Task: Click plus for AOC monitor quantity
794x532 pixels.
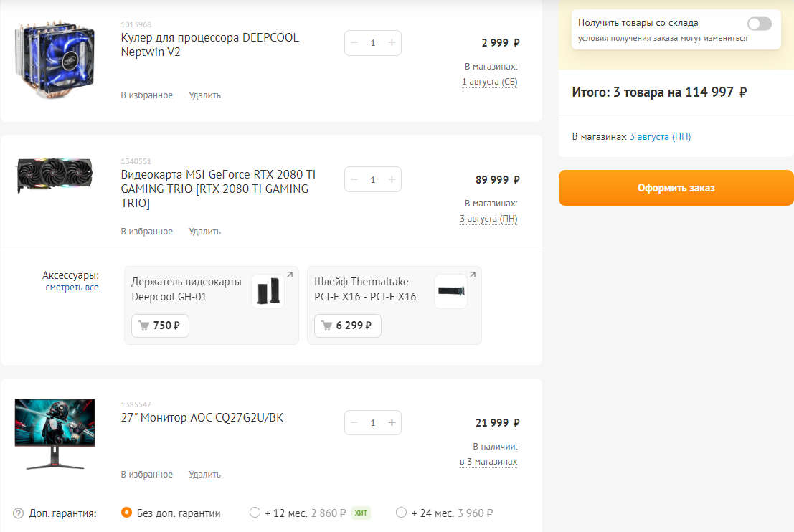Action: click(x=392, y=423)
